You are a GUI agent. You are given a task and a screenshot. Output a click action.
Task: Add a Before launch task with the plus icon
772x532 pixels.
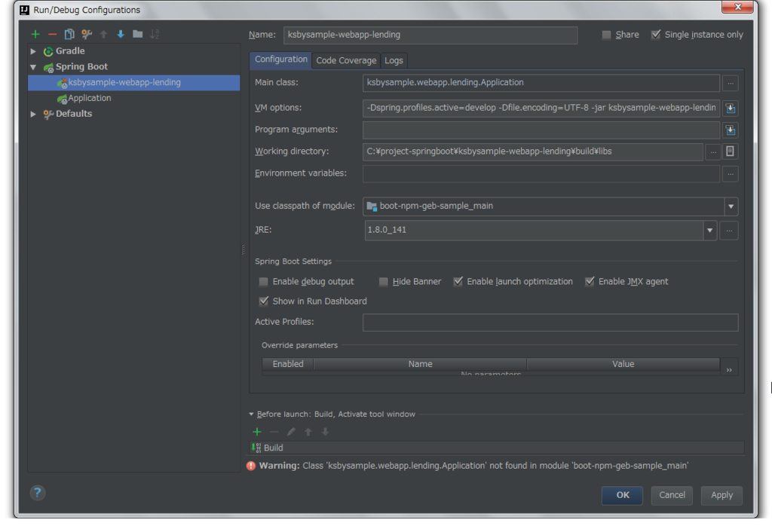pyautogui.click(x=257, y=432)
